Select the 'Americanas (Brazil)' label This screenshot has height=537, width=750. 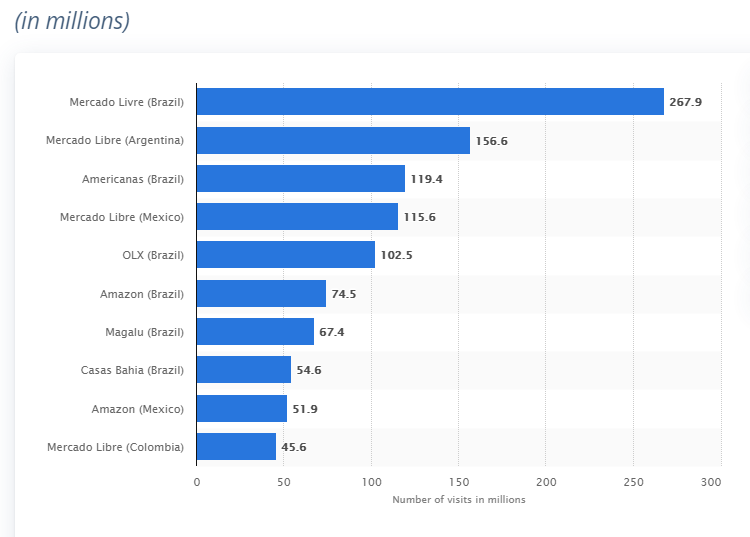[133, 179]
